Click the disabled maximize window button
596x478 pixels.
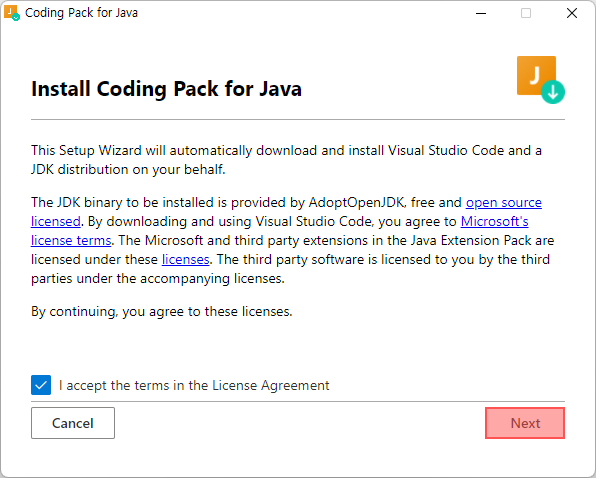(526, 13)
